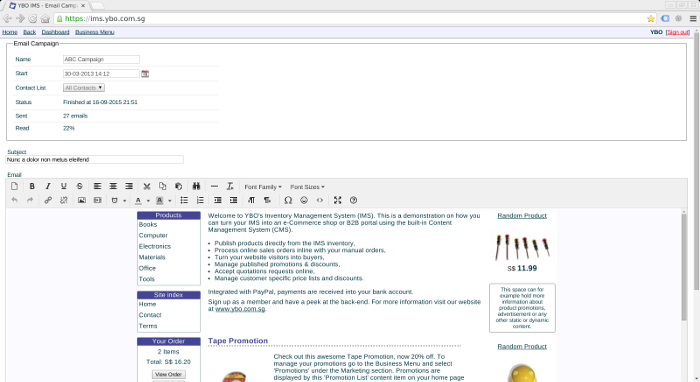Open calendar picker beside Start date

pos(145,73)
